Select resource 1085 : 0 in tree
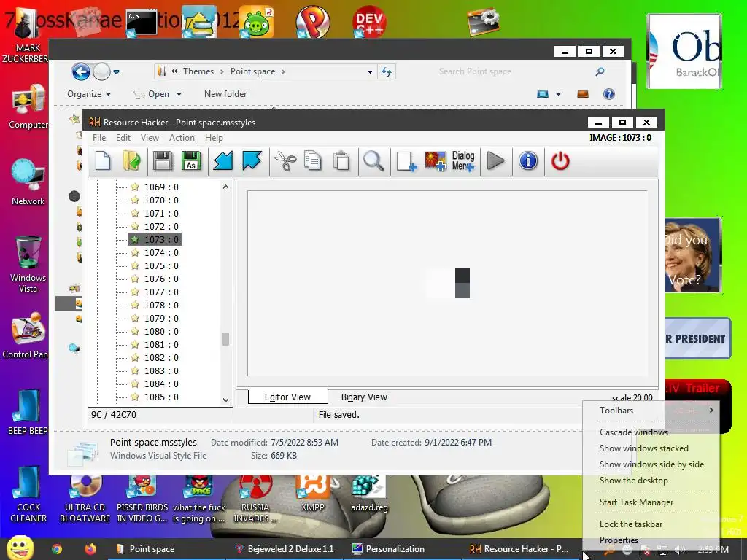Viewport: 747px width, 560px height. click(x=161, y=397)
